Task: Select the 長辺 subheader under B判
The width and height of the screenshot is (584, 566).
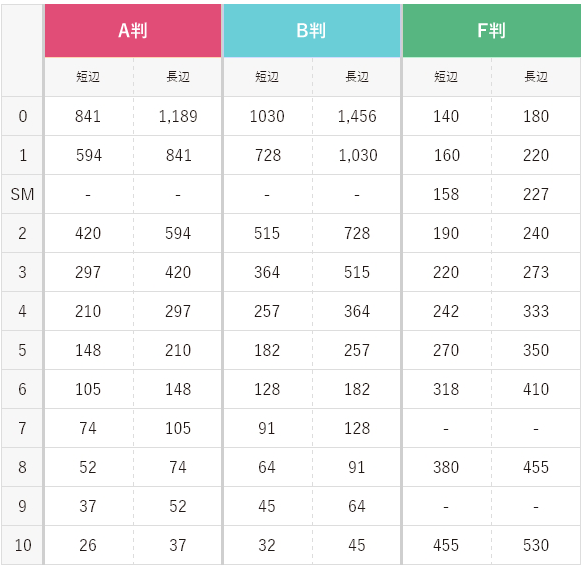Action: (x=357, y=77)
